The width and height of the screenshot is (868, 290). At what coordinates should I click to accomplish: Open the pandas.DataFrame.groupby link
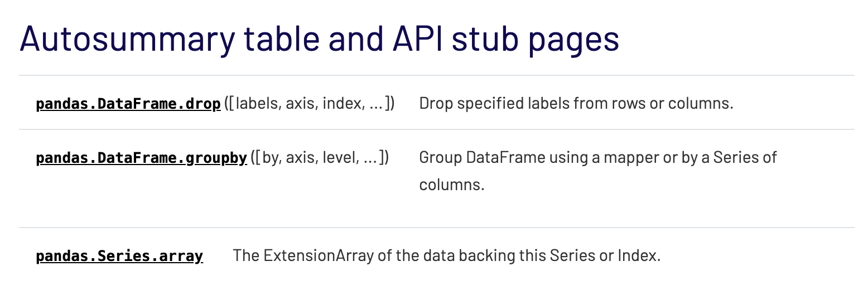click(141, 158)
